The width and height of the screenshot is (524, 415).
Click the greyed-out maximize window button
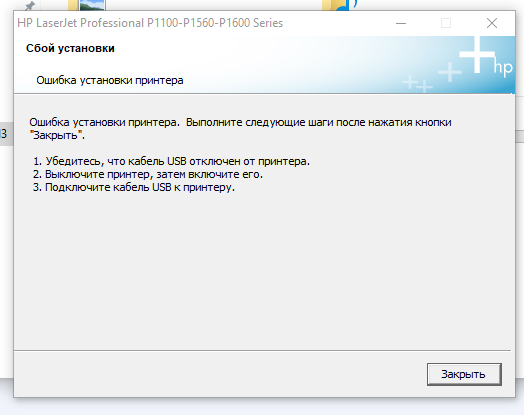pyautogui.click(x=446, y=23)
